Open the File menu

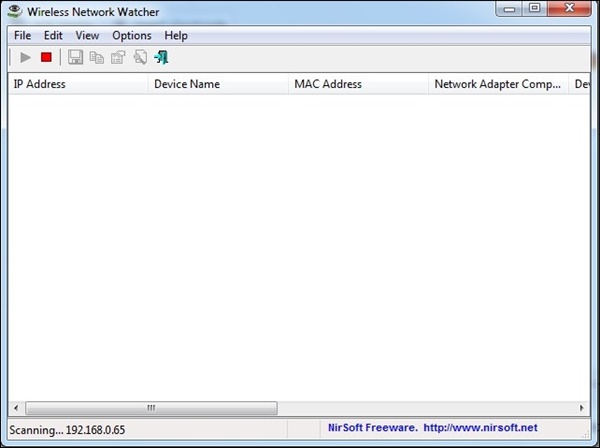[22, 36]
